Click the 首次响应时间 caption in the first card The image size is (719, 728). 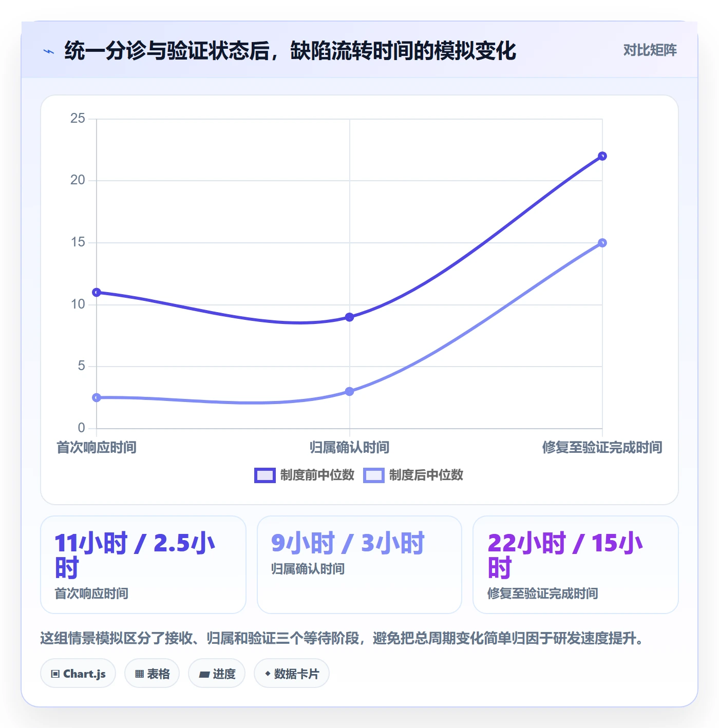[91, 593]
